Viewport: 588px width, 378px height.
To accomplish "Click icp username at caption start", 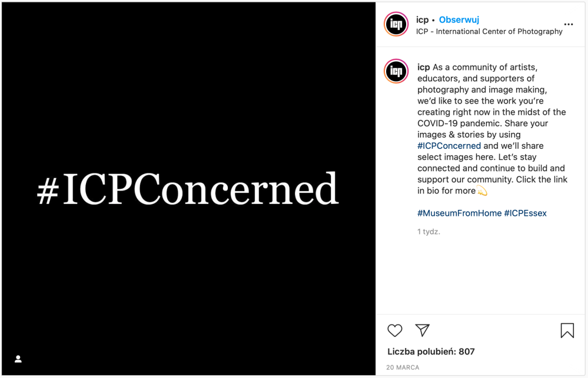I will click(x=424, y=68).
